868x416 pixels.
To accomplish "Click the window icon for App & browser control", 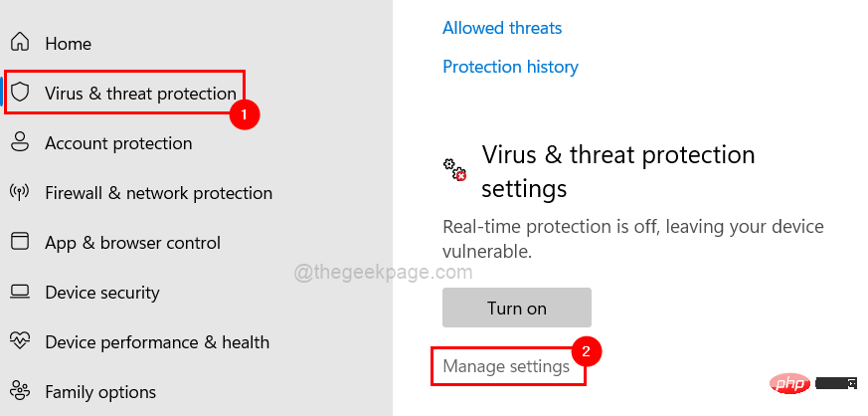I will click(20, 242).
